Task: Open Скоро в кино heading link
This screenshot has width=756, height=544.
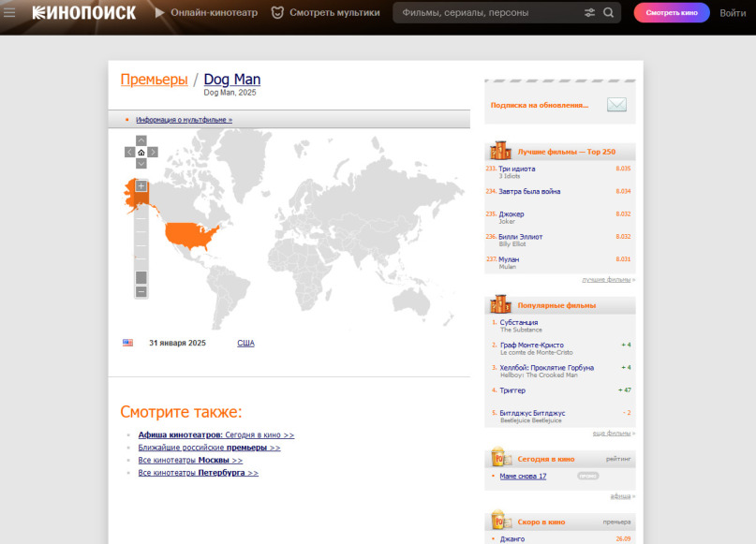Action: [x=541, y=522]
